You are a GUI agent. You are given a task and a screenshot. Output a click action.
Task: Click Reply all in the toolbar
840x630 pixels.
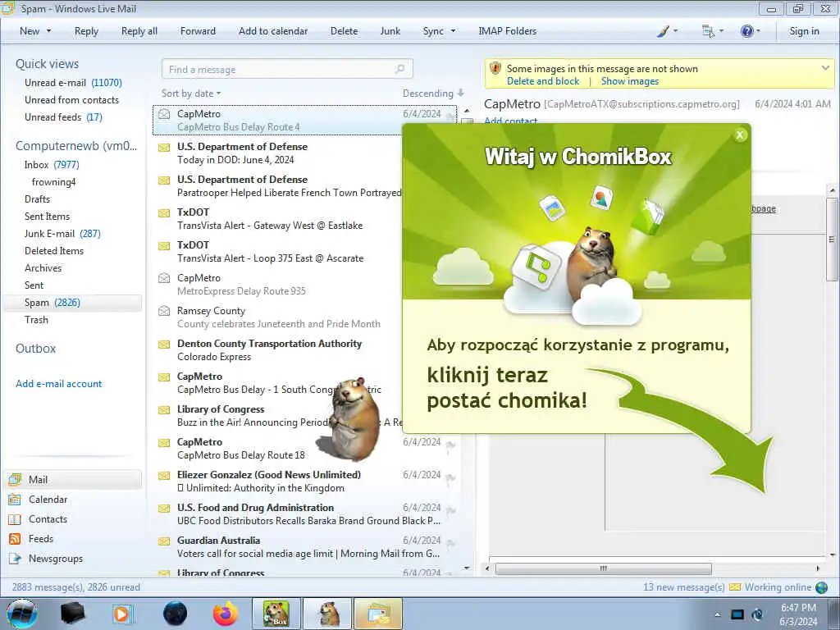click(139, 31)
